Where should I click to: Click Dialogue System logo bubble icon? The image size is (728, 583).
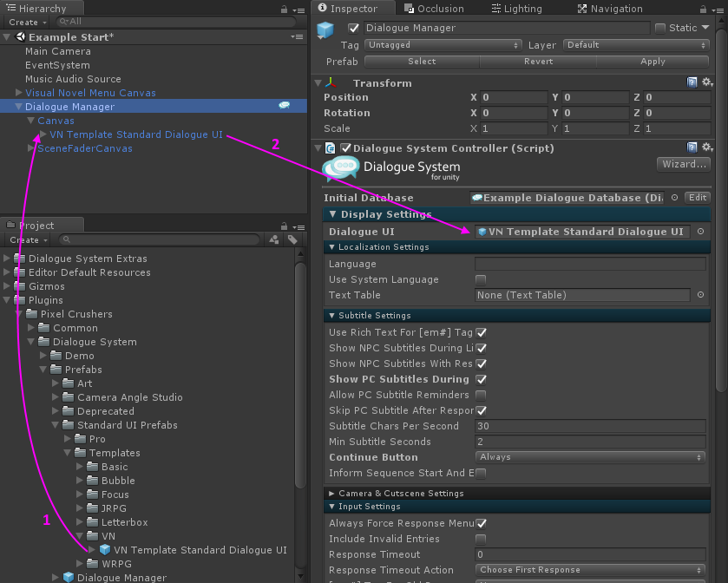click(341, 168)
